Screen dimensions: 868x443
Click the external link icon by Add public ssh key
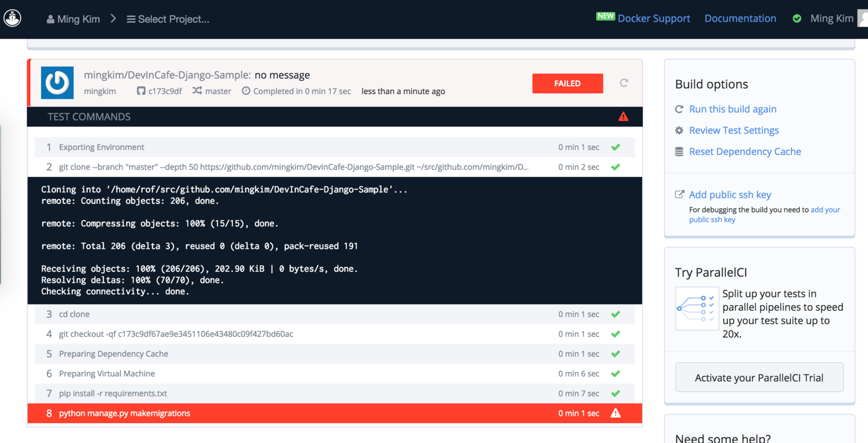679,194
